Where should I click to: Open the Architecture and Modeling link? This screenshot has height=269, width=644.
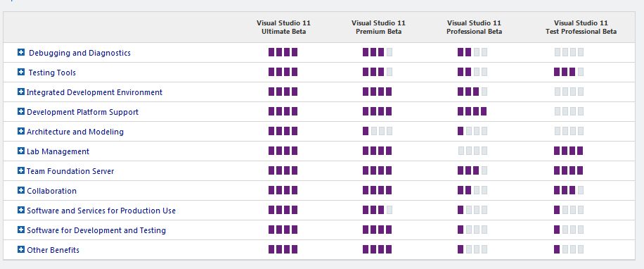(x=75, y=132)
